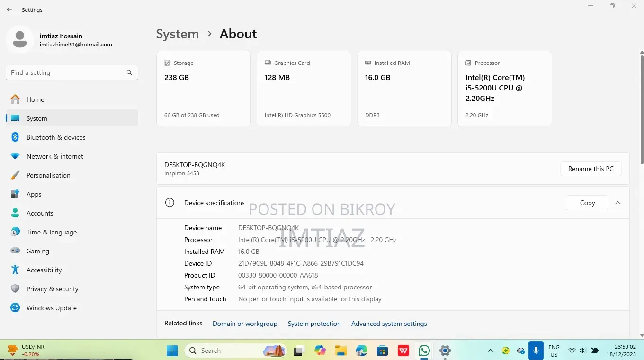Open the clock and date 18/12/2025
644x360 pixels.
coord(621,351)
